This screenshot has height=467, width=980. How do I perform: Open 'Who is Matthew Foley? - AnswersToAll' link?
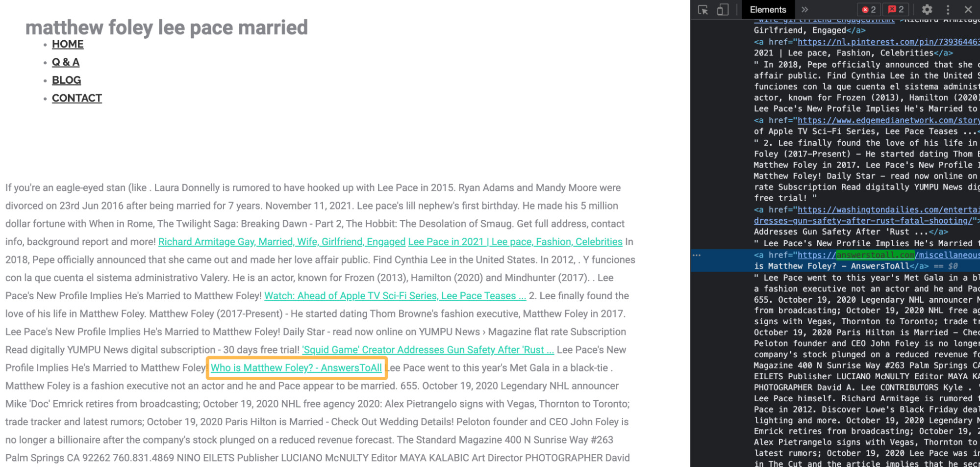(x=296, y=368)
